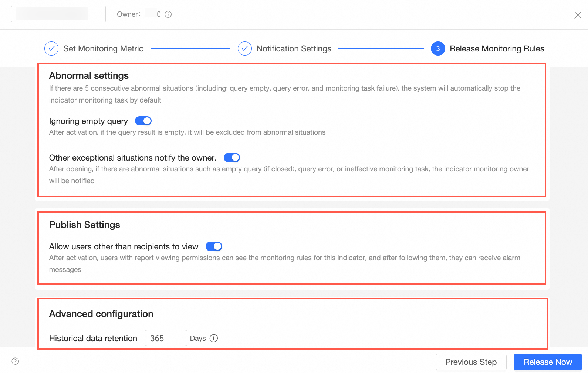Click the help question mark icon
The image size is (588, 373).
pos(15,362)
